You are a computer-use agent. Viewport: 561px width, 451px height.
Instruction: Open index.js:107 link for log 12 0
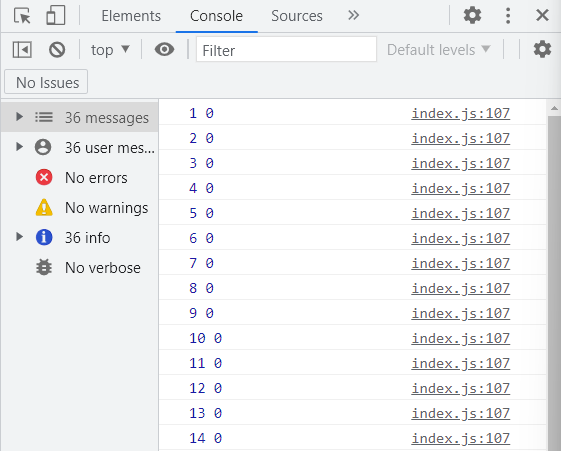[x=460, y=389]
